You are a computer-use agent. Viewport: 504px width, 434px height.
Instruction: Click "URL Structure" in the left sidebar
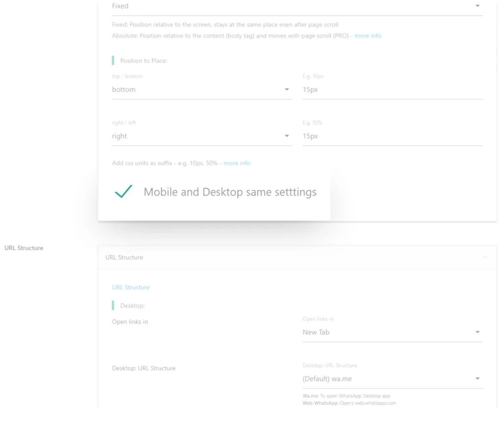coord(24,248)
